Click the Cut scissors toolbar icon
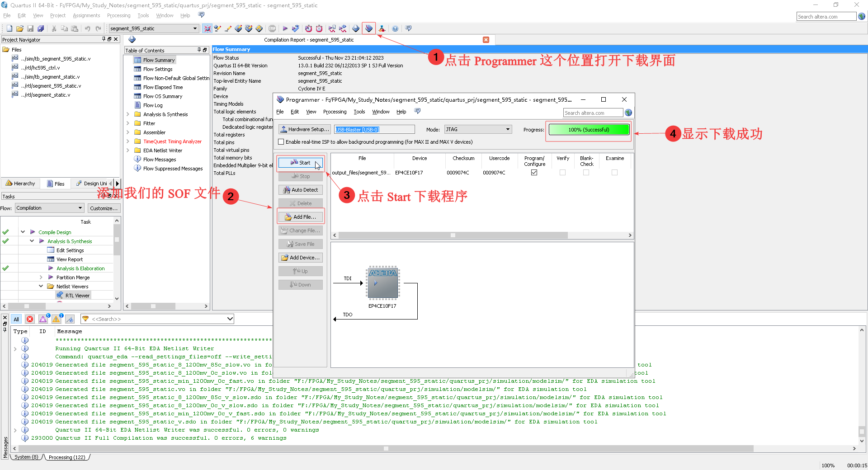The height and width of the screenshot is (470, 868). pyautogui.click(x=54, y=28)
